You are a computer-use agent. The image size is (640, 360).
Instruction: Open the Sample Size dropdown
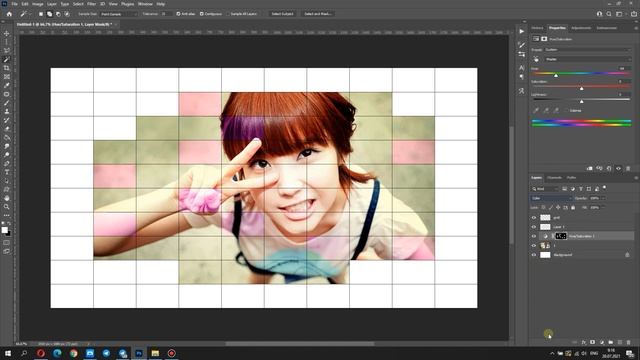coord(118,14)
